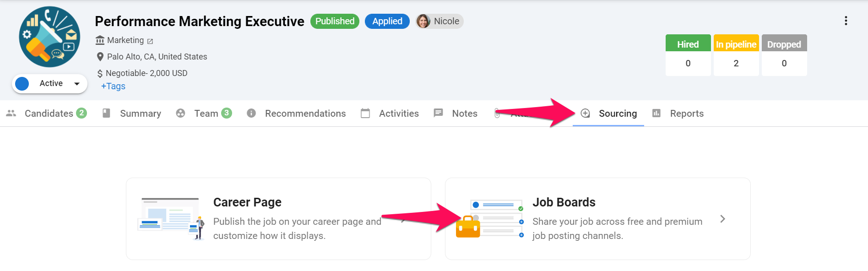Click the paperclip attachments icon
The width and height of the screenshot is (868, 271).
click(x=497, y=113)
